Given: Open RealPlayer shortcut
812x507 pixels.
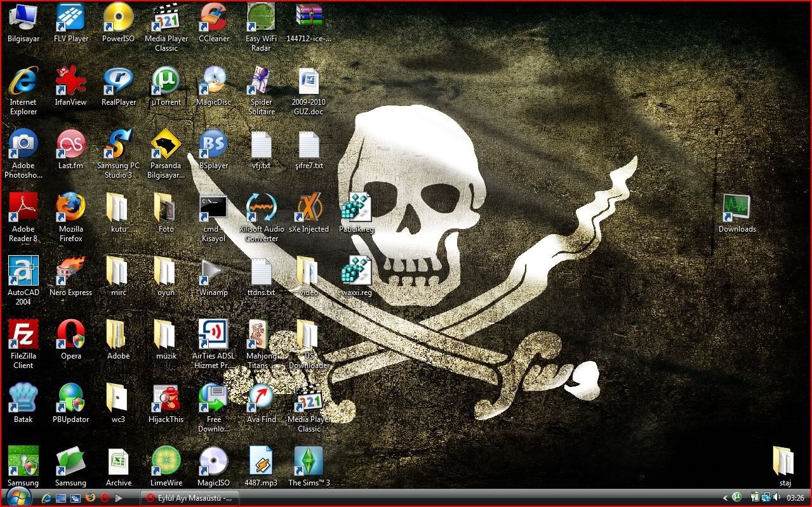Looking at the screenshot, I should coord(119,86).
